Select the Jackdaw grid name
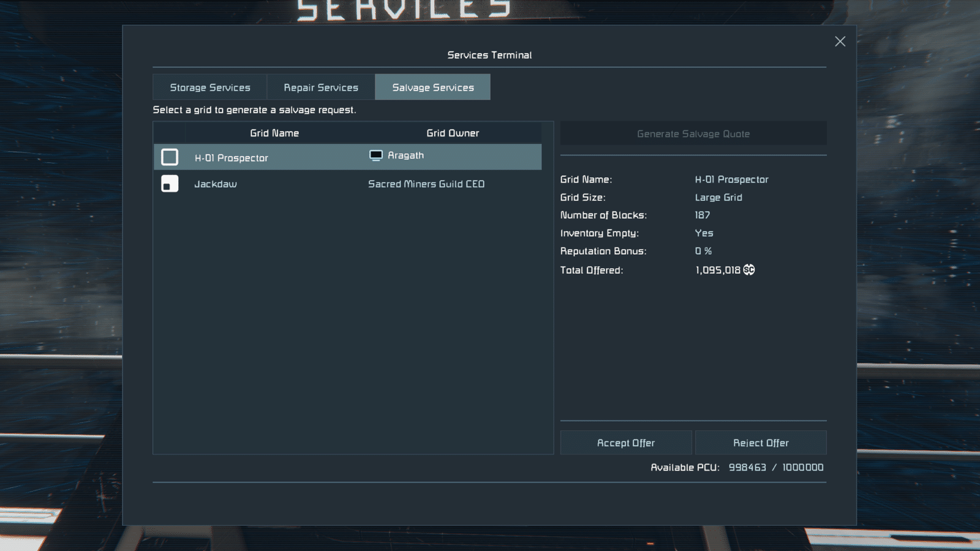Image resolution: width=980 pixels, height=551 pixels. coord(216,184)
